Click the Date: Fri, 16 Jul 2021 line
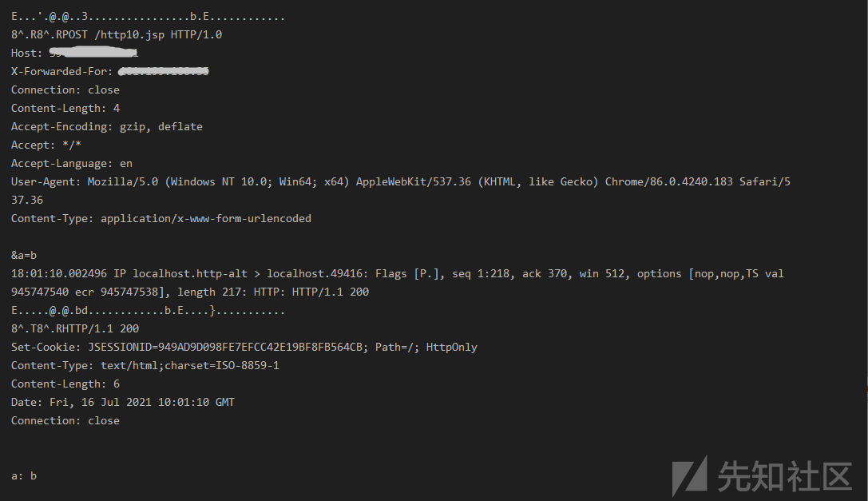The height and width of the screenshot is (501, 868). [123, 402]
